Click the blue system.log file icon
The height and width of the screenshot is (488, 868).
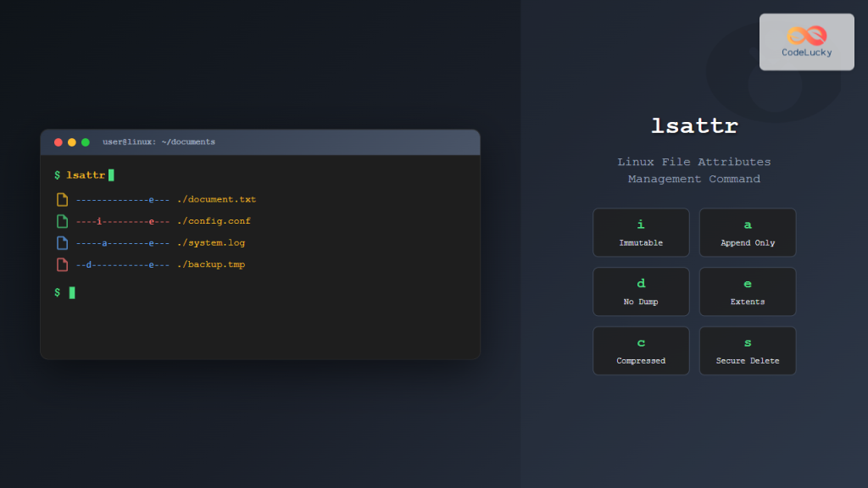click(60, 242)
